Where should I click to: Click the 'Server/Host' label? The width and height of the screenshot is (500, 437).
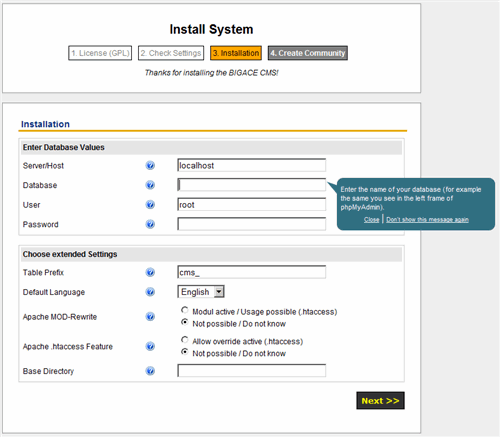pos(43,166)
